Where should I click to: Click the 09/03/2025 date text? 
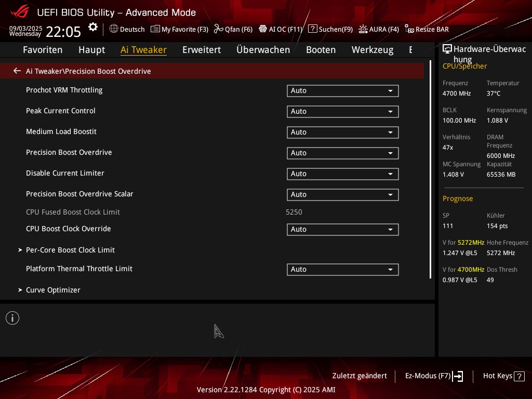tap(26, 28)
